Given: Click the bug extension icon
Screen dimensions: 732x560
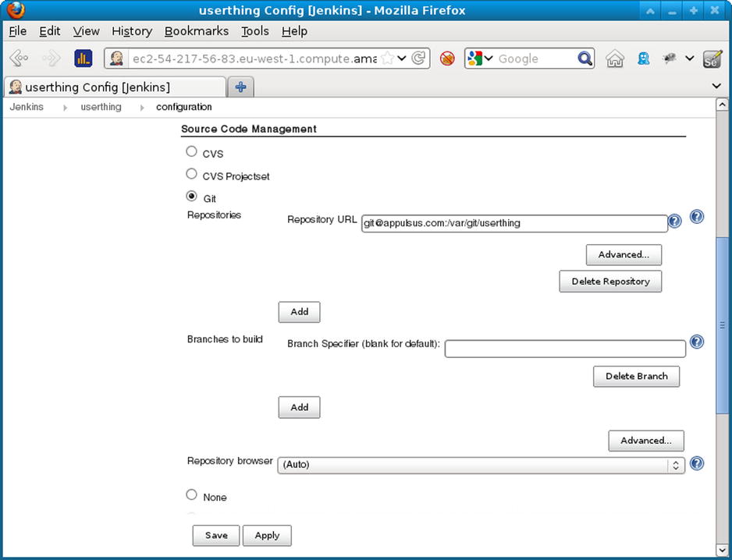Looking at the screenshot, I should [x=670, y=58].
